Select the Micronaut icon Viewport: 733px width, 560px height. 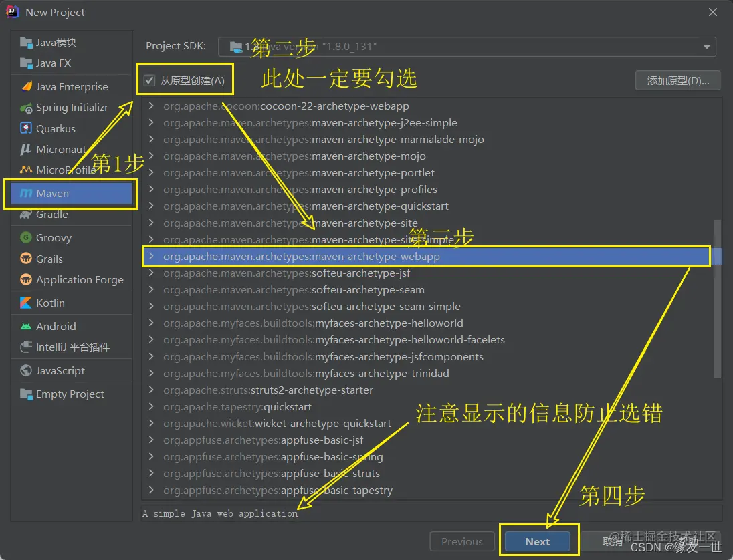25,149
